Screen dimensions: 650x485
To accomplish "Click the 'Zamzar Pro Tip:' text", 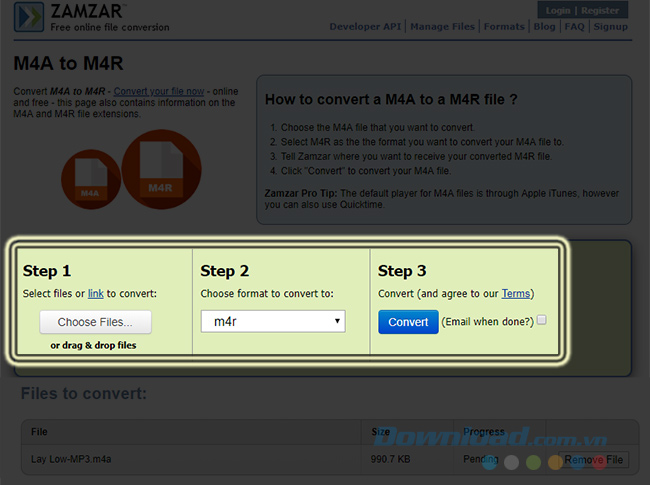I will click(x=301, y=193).
